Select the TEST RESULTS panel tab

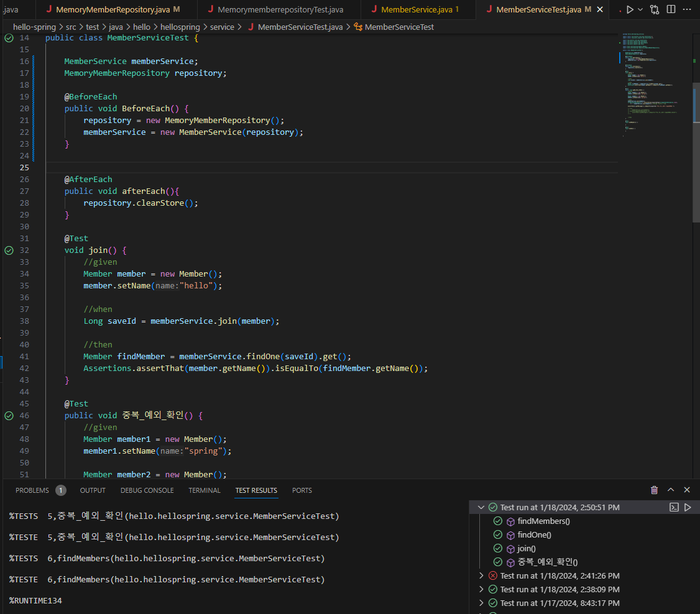click(256, 490)
